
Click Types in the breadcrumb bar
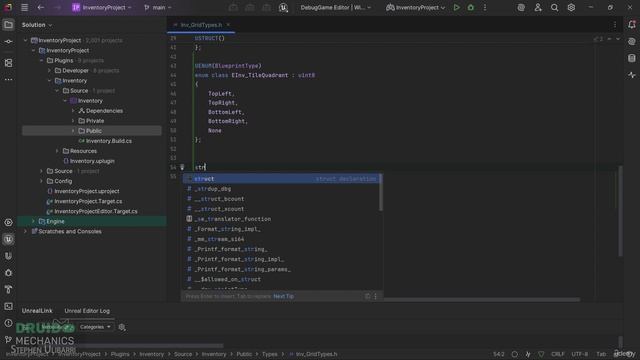(269, 354)
